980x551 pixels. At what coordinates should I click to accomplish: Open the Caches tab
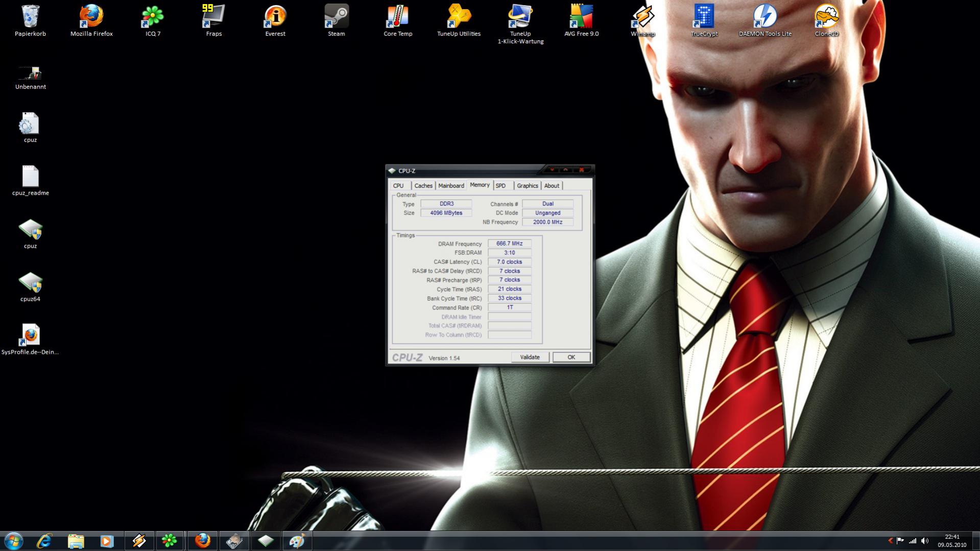423,186
